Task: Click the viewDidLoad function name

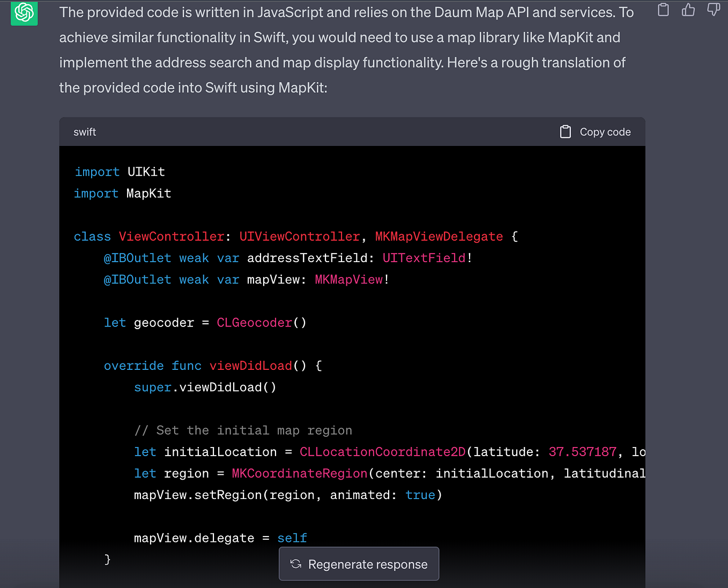Action: click(250, 366)
